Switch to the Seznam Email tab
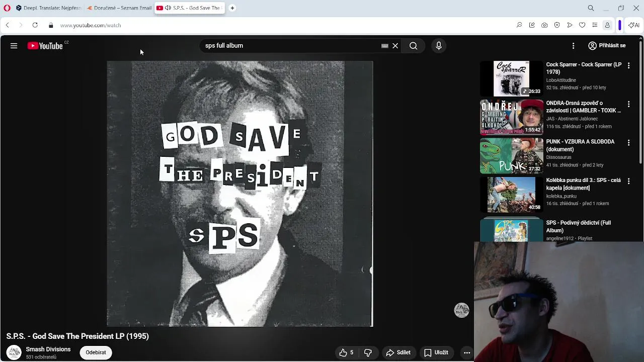 (119, 8)
